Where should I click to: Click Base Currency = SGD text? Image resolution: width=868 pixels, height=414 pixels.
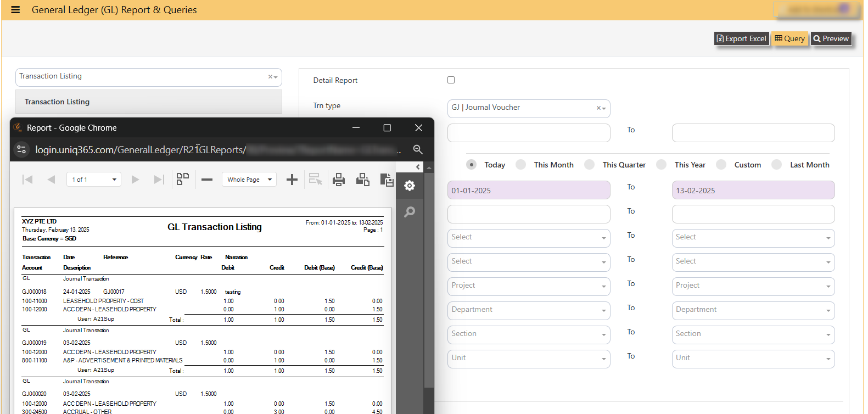pyautogui.click(x=49, y=238)
